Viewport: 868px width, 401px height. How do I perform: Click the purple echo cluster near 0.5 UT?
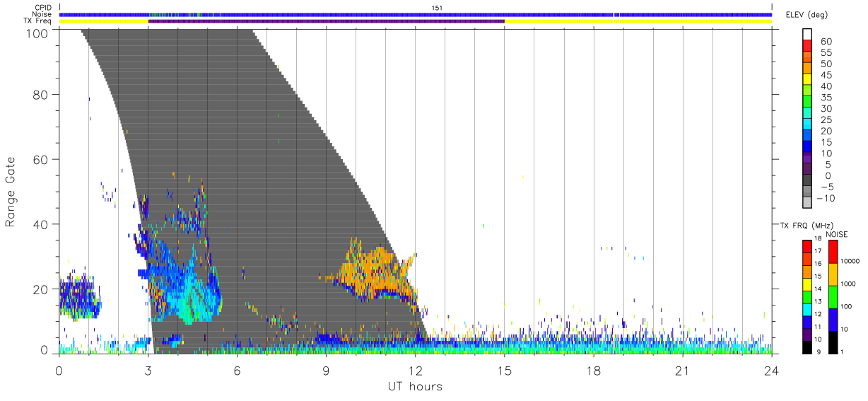point(78,296)
